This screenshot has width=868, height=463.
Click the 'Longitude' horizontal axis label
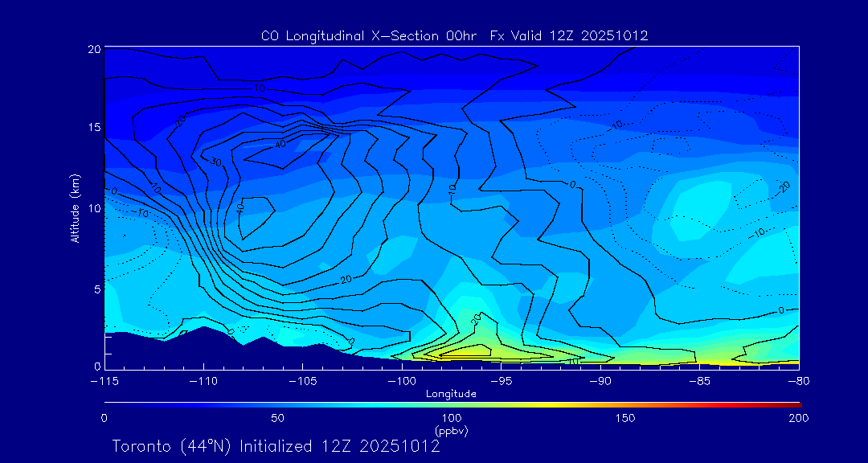click(451, 394)
